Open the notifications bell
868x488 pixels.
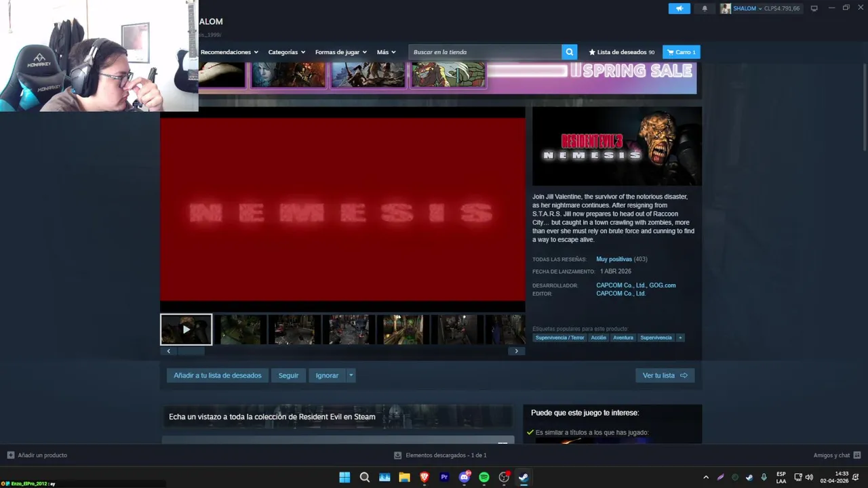[705, 8]
